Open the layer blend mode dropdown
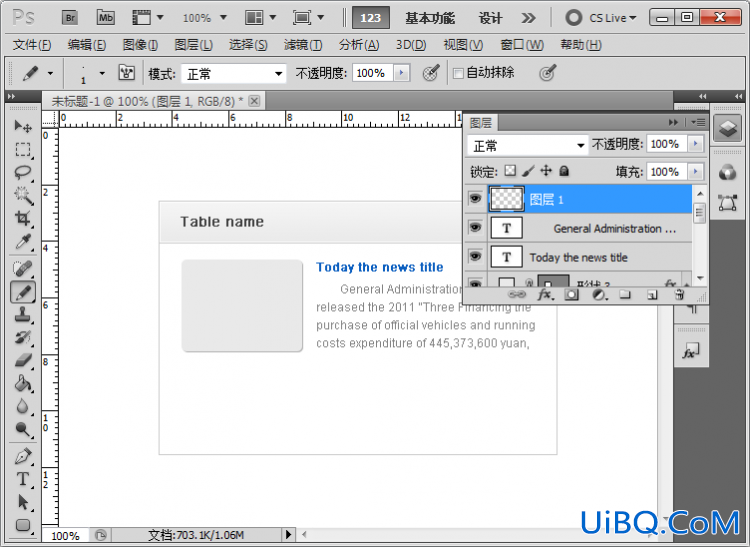750x547 pixels. pyautogui.click(x=527, y=145)
